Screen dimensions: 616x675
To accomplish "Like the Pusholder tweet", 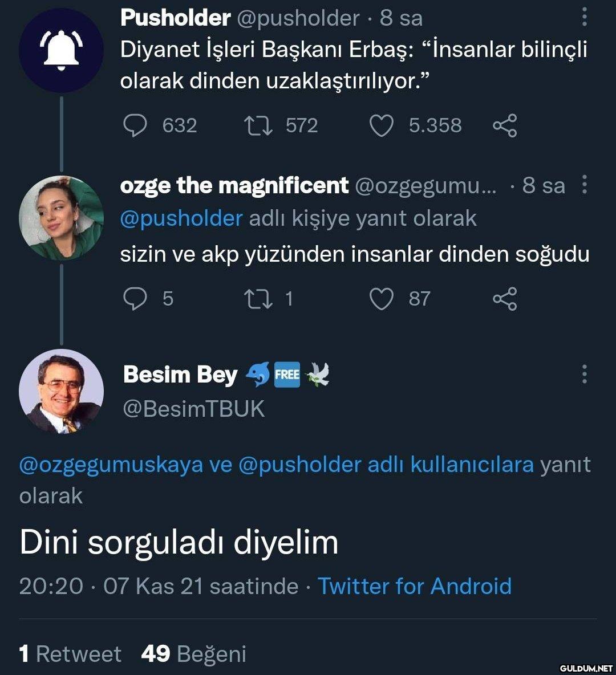I will click(x=382, y=125).
